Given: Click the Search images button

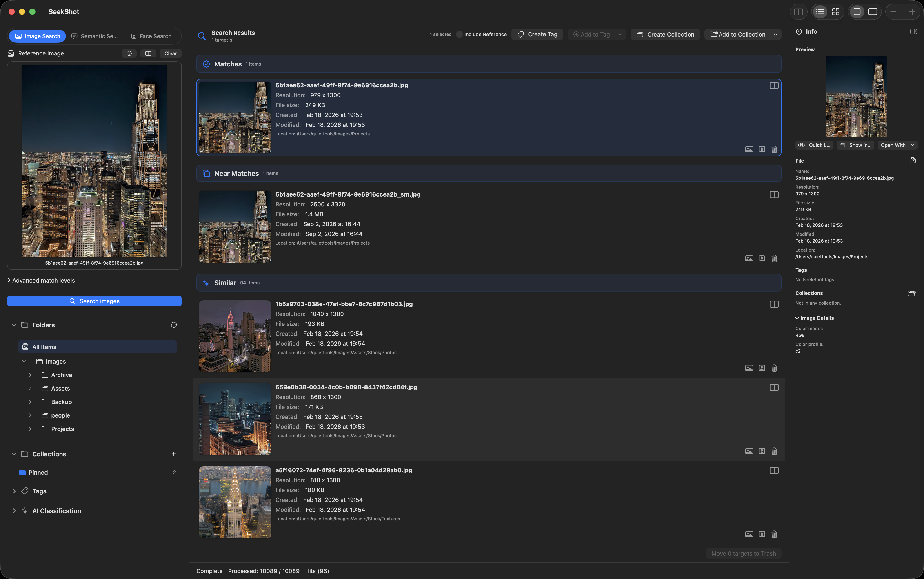Looking at the screenshot, I should tap(94, 301).
